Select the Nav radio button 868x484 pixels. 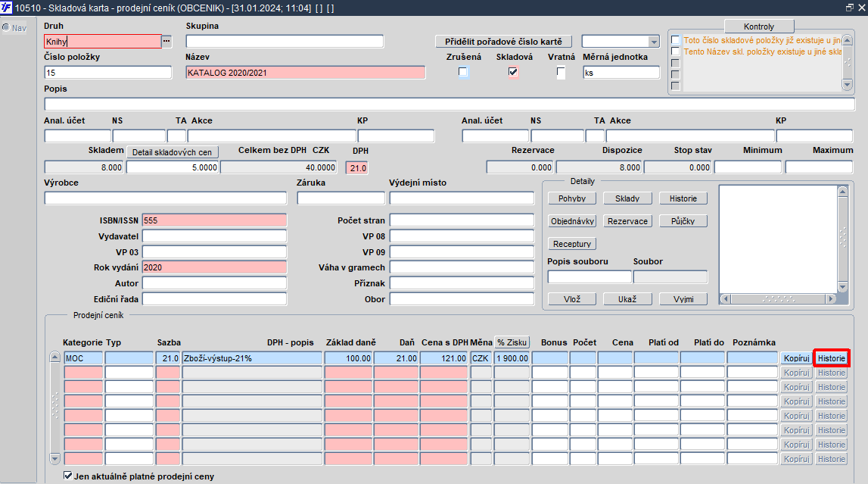[x=6, y=28]
